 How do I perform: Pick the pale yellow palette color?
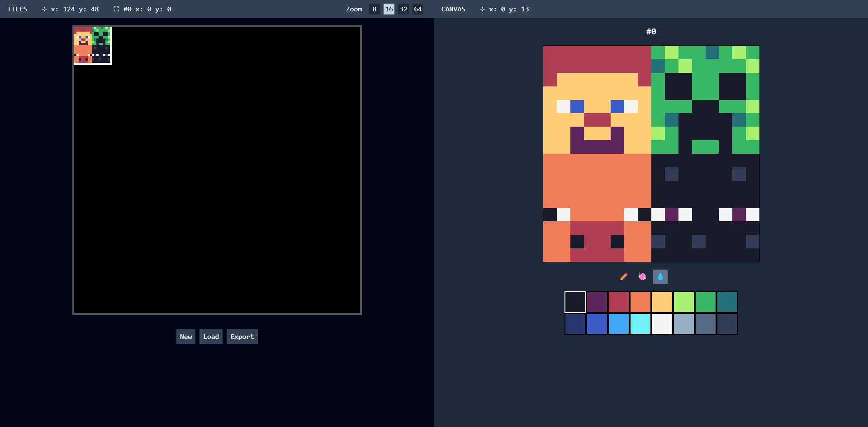[662, 302]
